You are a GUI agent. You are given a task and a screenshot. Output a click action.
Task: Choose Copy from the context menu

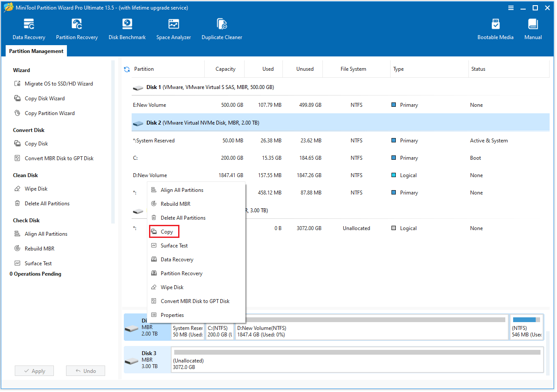click(x=164, y=231)
